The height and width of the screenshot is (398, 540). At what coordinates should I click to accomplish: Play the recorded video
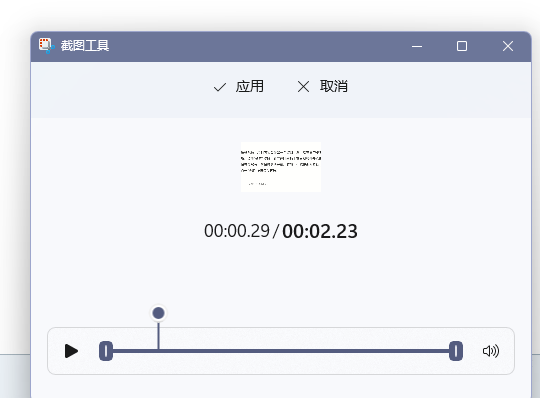(x=71, y=351)
